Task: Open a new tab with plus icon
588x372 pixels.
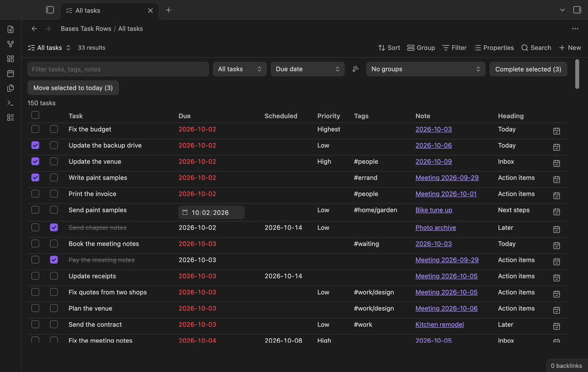Action: click(x=169, y=10)
